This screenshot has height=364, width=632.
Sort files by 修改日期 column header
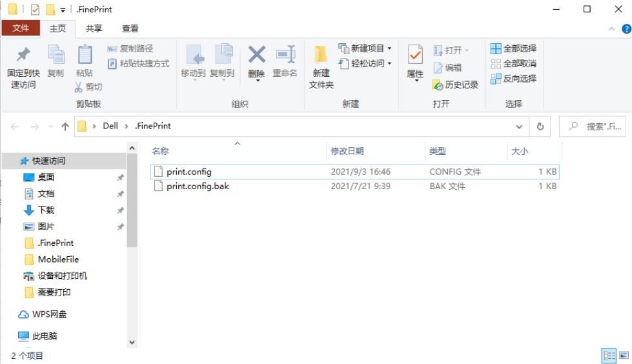coord(347,151)
